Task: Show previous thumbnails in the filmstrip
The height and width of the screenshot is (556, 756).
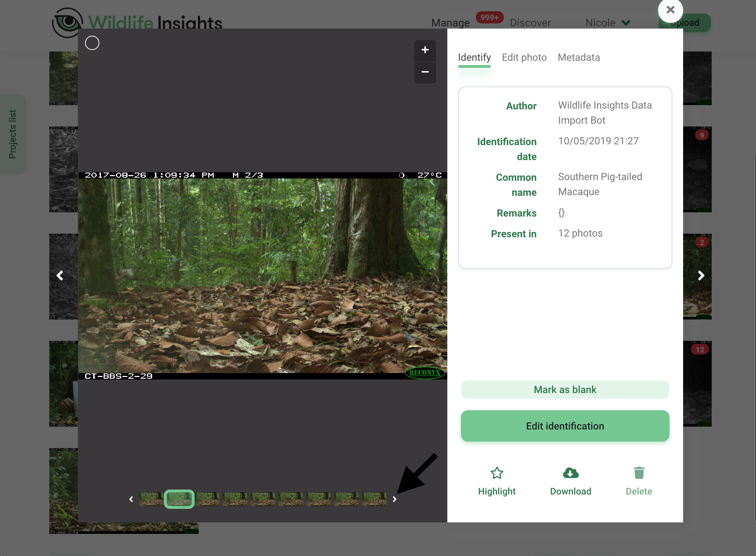Action: [x=131, y=499]
